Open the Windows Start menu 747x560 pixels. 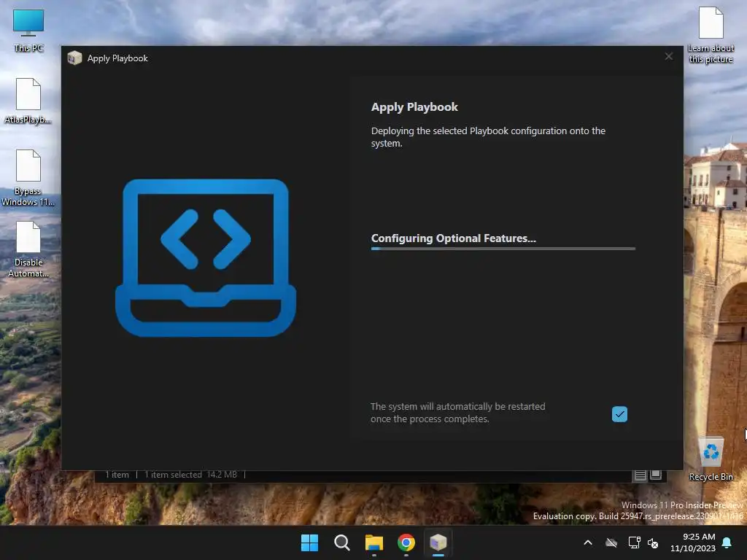tap(309, 542)
